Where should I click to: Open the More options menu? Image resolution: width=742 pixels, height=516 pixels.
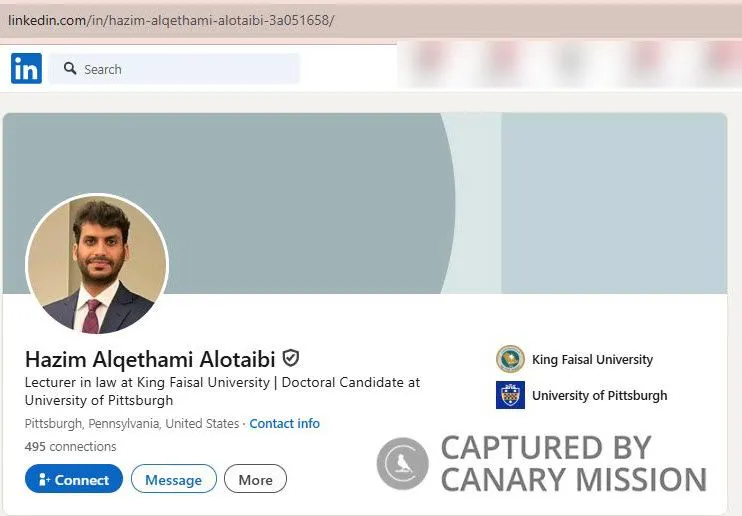[x=256, y=479]
